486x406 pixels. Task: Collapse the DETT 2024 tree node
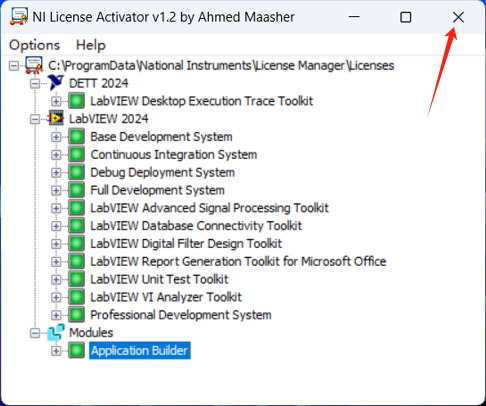click(x=35, y=83)
